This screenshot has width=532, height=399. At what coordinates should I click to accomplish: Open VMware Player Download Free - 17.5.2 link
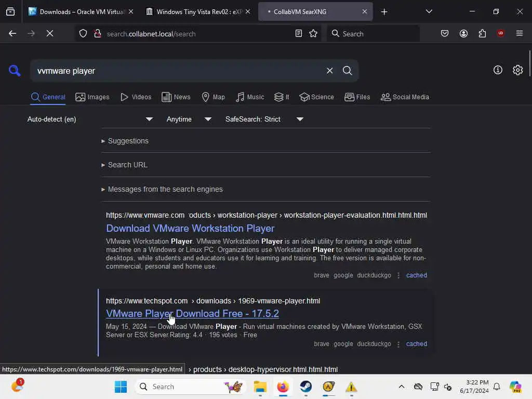click(x=192, y=313)
